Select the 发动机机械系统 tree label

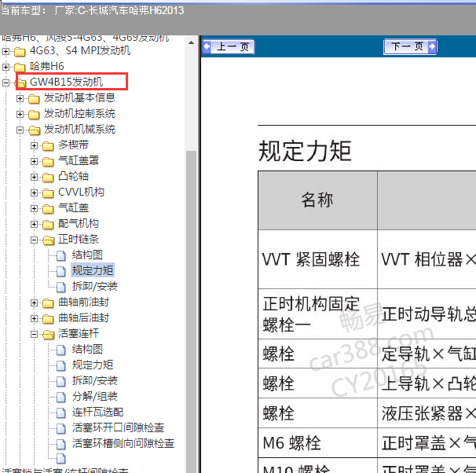pyautogui.click(x=79, y=130)
